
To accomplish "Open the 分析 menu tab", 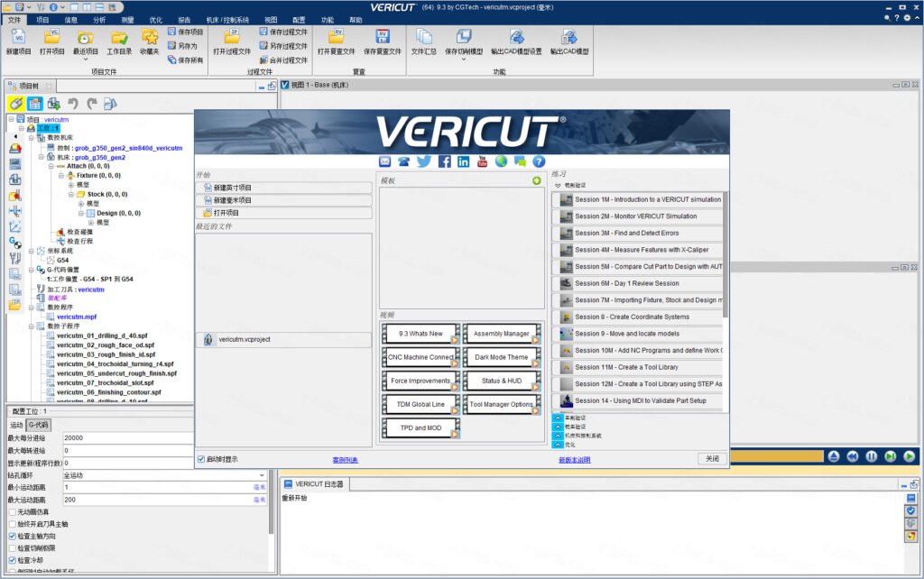I will coord(99,20).
